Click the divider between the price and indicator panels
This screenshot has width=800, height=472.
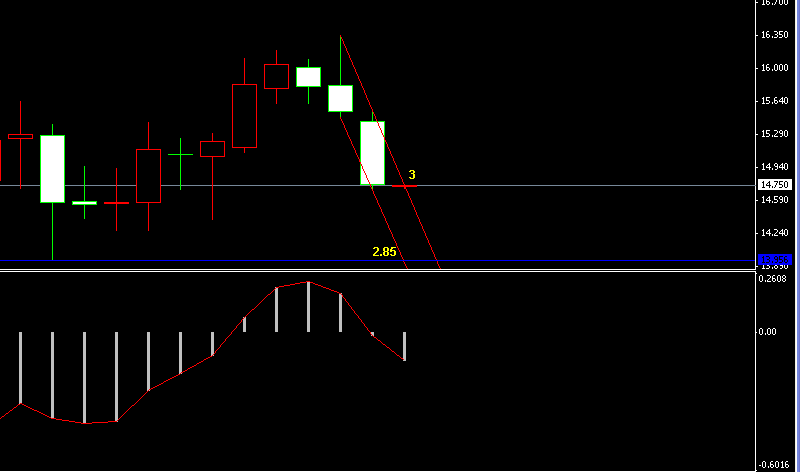pos(400,270)
